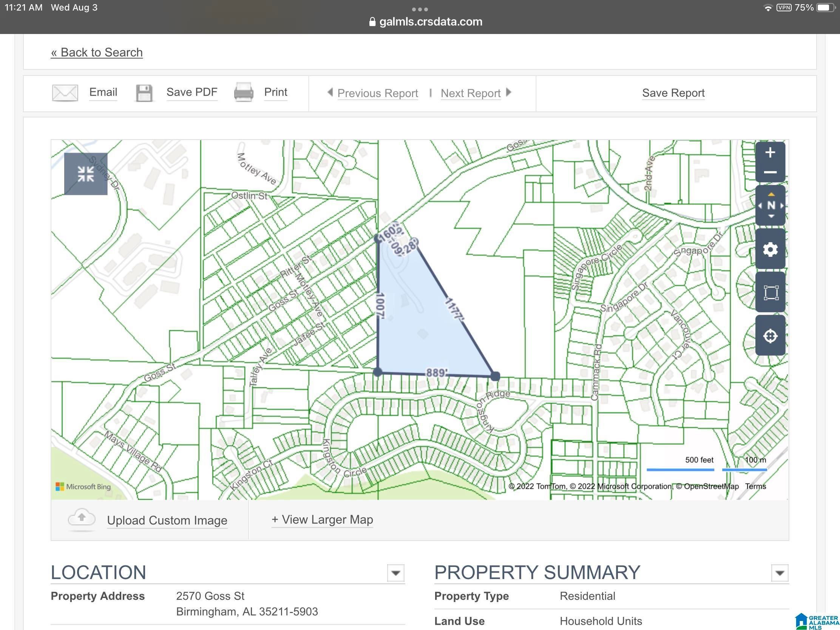Click the Residential property type value
The height and width of the screenshot is (630, 840).
[587, 596]
